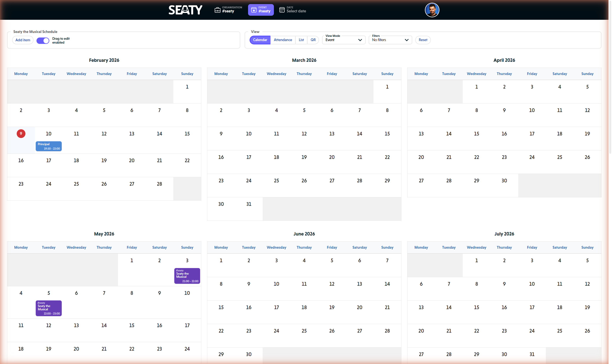Image resolution: width=612 pixels, height=364 pixels.
Task: Switch view to QR
Action: pos(313,40)
